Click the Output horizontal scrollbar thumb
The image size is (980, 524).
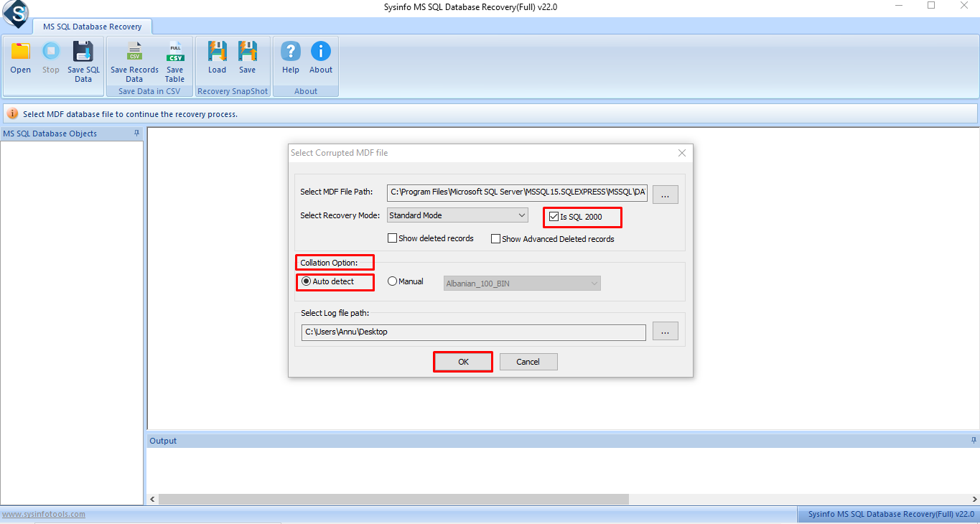pos(393,499)
